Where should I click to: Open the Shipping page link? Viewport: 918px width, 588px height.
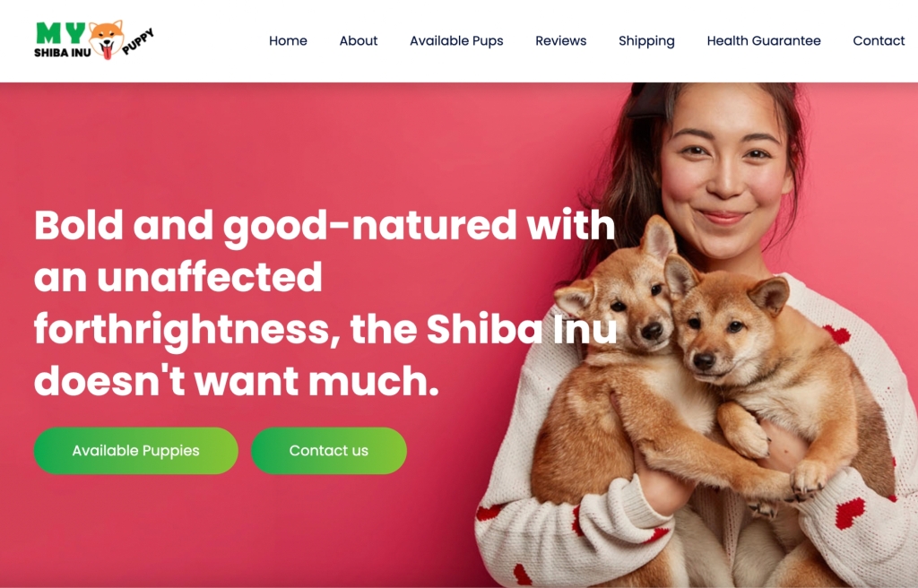646,41
